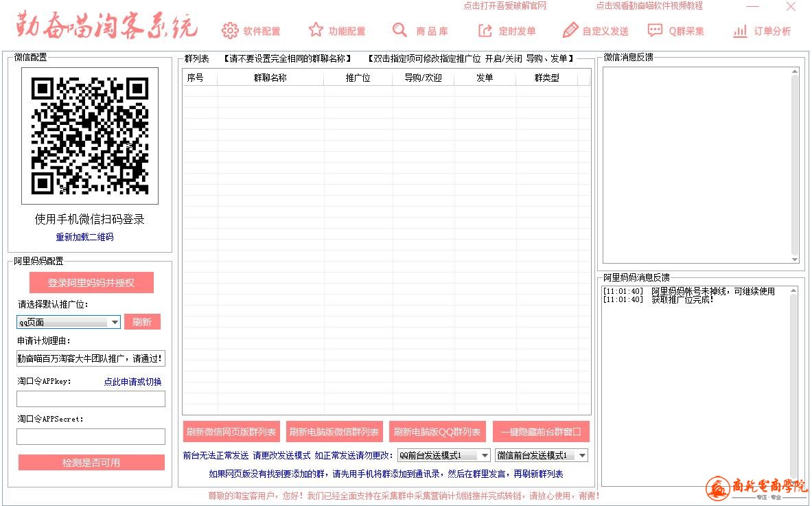This screenshot has width=812, height=506.
Task: Click the 登录阿里妈妈并授权 button
Action: pyautogui.click(x=91, y=283)
